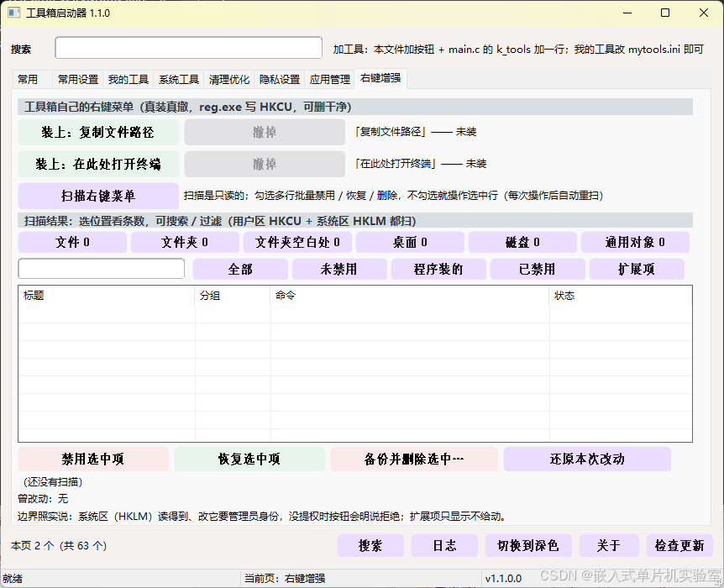This screenshot has width=724, height=588.
Task: Switch to the 常用 tab
Action: (x=32, y=80)
